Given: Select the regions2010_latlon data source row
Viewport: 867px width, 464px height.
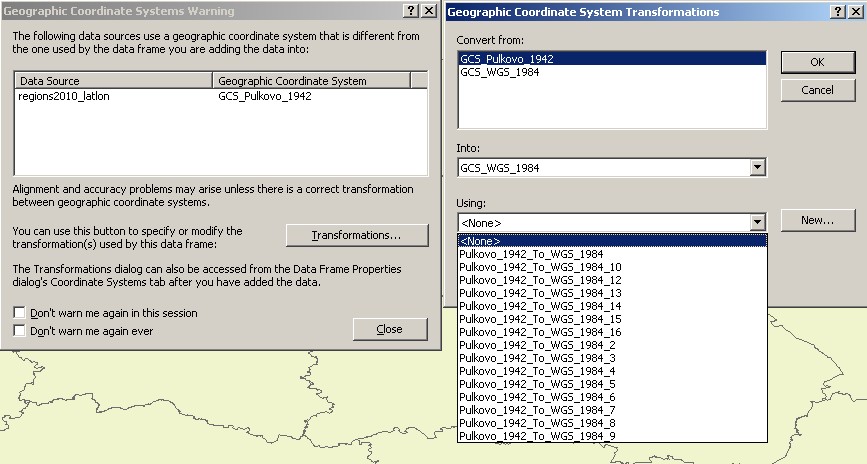Looking at the screenshot, I should [x=221, y=96].
